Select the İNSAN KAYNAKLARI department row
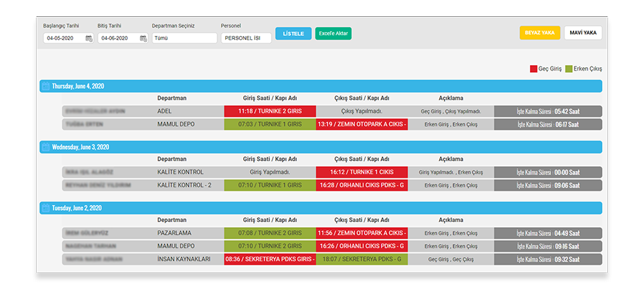Screen dimensions: 644x289 point(184,259)
